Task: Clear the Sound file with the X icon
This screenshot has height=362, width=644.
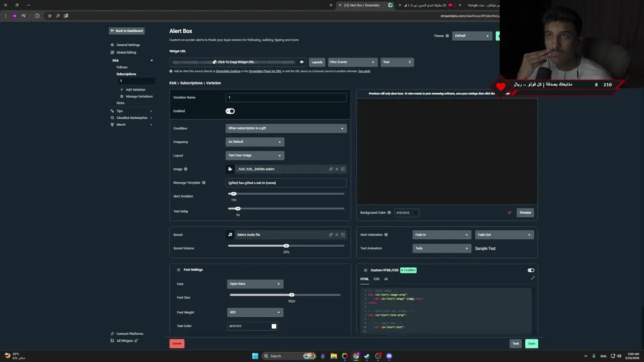Action: pyautogui.click(x=337, y=234)
